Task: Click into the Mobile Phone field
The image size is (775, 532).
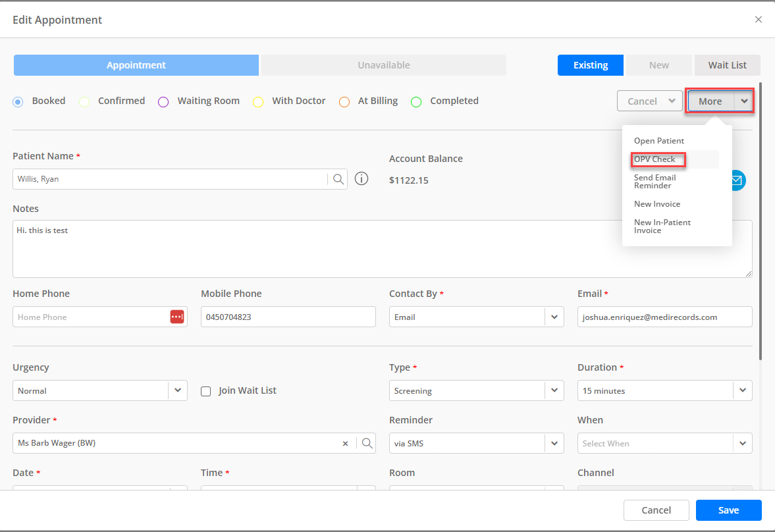Action: (x=288, y=317)
